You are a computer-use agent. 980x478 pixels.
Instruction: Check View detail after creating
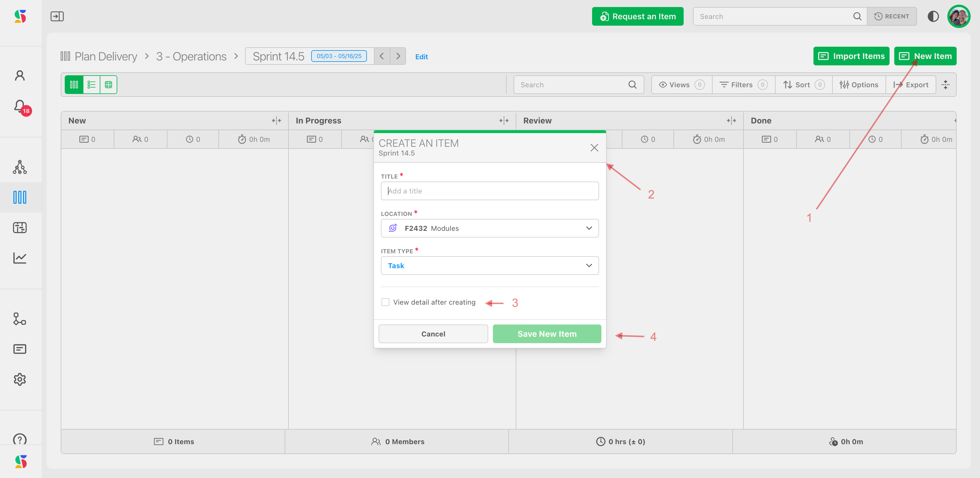(x=385, y=302)
